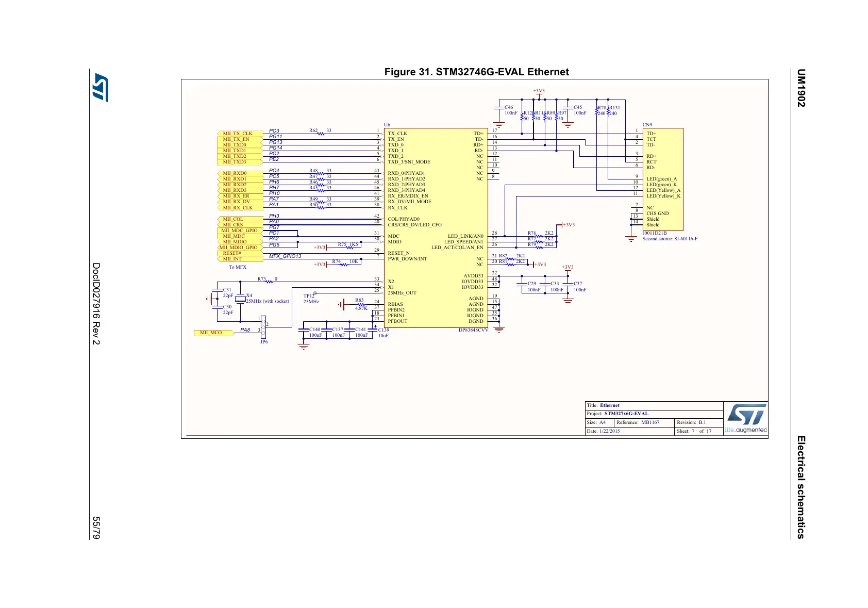Click the C140 capacitor label
The height and width of the screenshot is (608, 868).
tap(315, 330)
